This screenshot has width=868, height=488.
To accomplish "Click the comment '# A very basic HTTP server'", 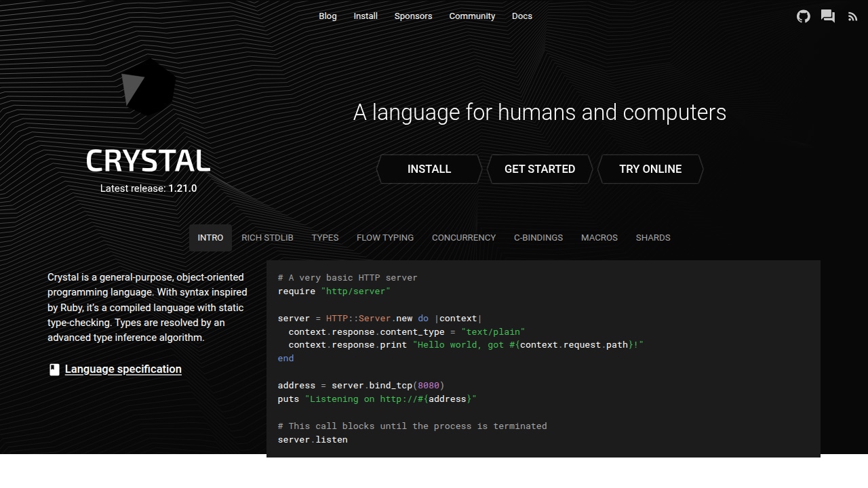I will click(x=348, y=278).
